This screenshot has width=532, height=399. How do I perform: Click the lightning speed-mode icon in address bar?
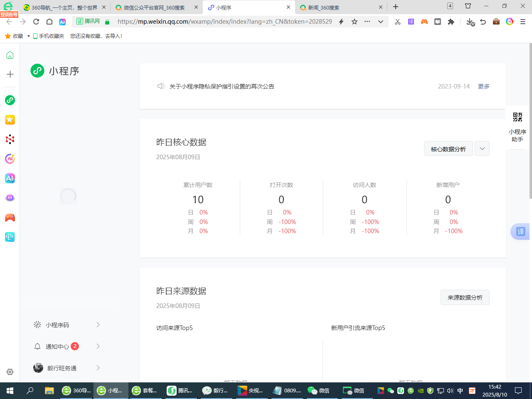click(341, 22)
